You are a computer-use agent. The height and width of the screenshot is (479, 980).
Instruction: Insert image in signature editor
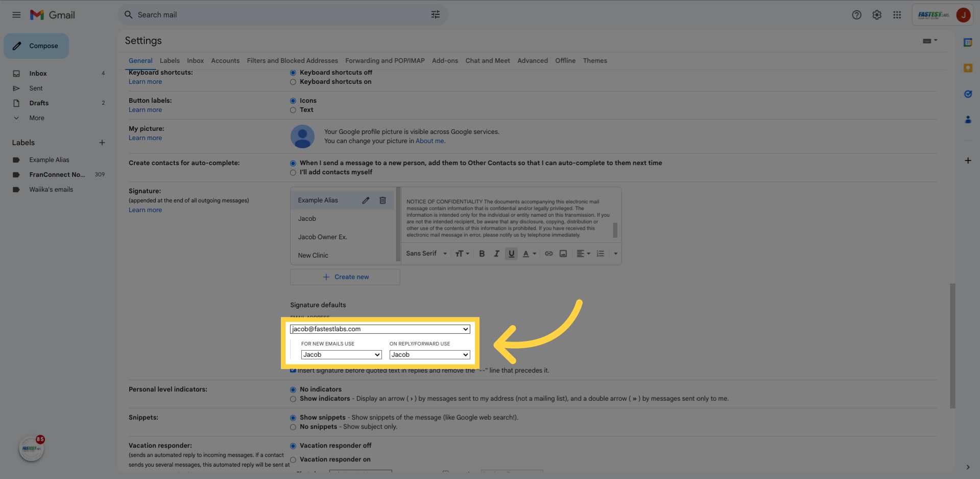[563, 254]
